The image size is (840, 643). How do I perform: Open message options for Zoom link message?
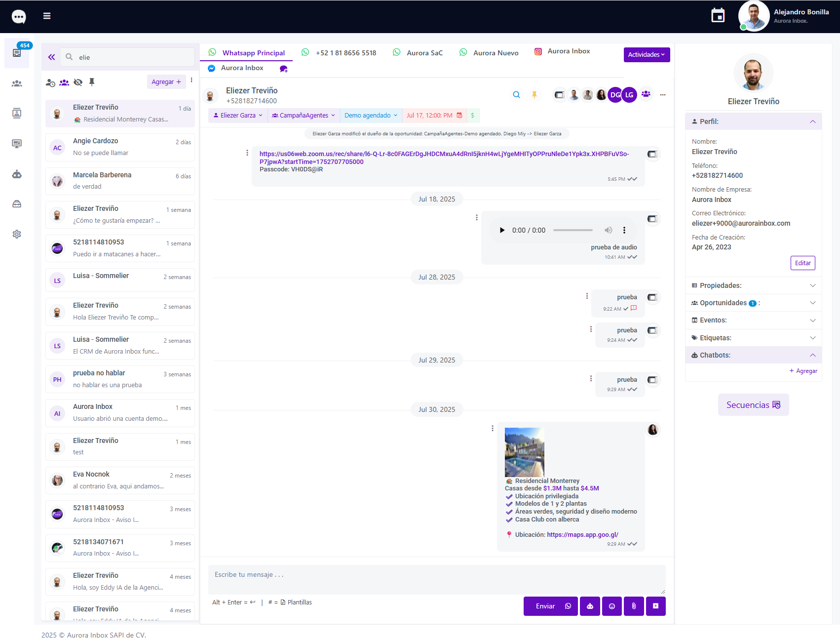pyautogui.click(x=247, y=153)
